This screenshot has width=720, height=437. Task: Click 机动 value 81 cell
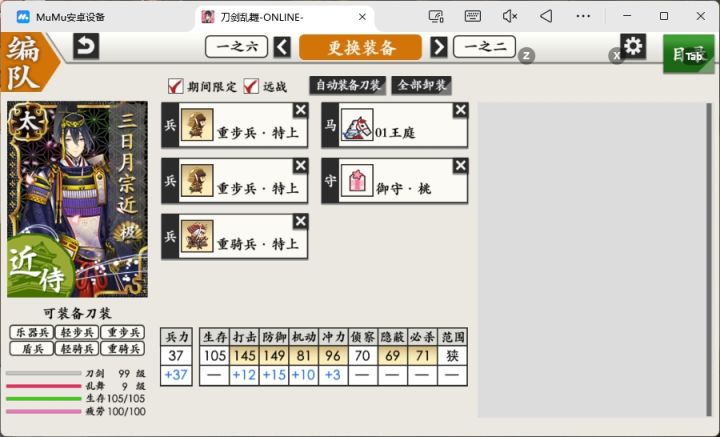pos(304,356)
